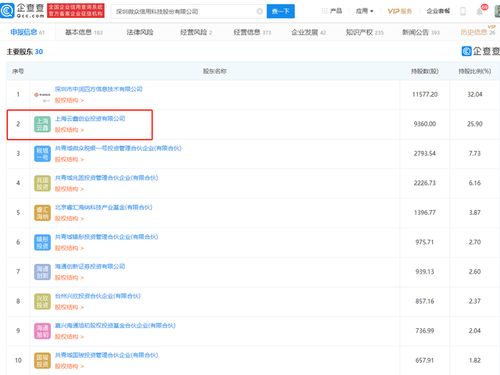Open the VIP服务 link in the header
Viewport: 500px width, 375px height.
(400, 11)
